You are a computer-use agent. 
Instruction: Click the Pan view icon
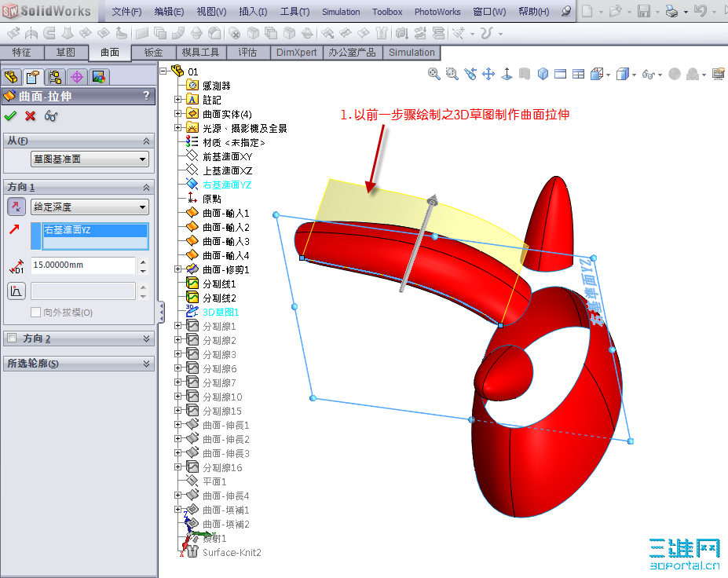[x=488, y=74]
